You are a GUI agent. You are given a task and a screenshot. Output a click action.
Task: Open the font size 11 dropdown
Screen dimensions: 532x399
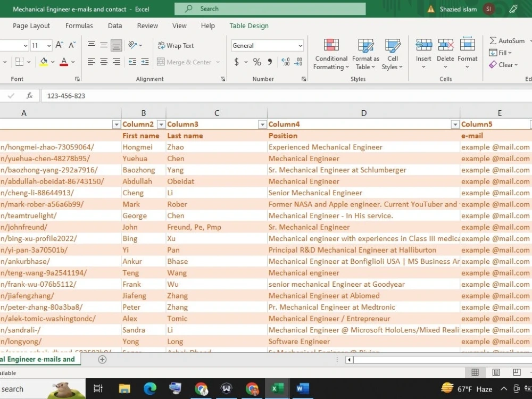click(49, 45)
